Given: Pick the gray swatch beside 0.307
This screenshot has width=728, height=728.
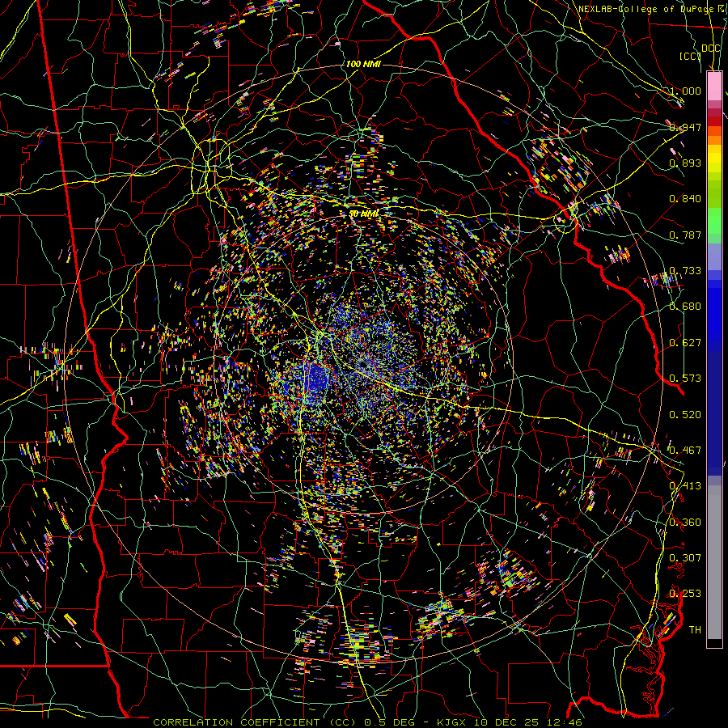Looking at the screenshot, I should 714,562.
